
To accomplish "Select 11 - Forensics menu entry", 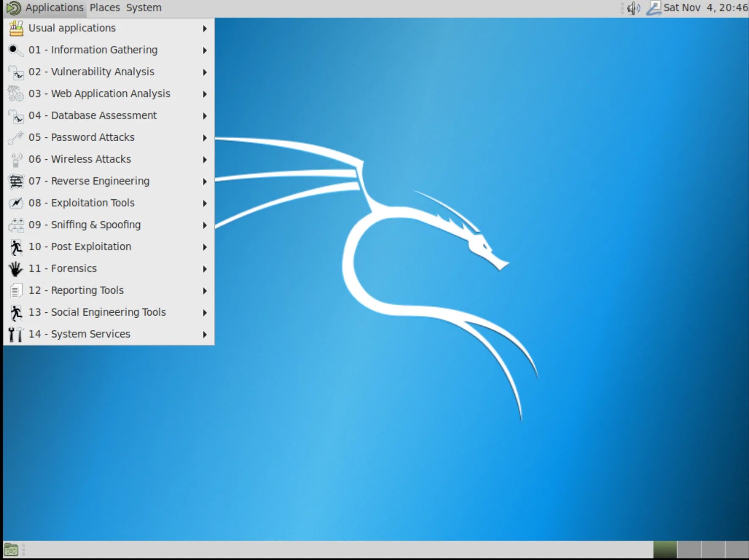I will (109, 269).
